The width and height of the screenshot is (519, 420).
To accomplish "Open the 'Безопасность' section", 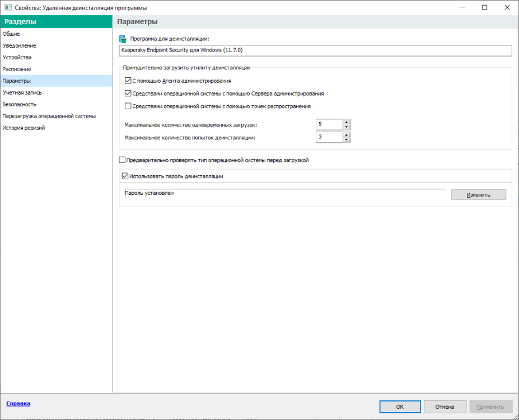I will click(57, 104).
